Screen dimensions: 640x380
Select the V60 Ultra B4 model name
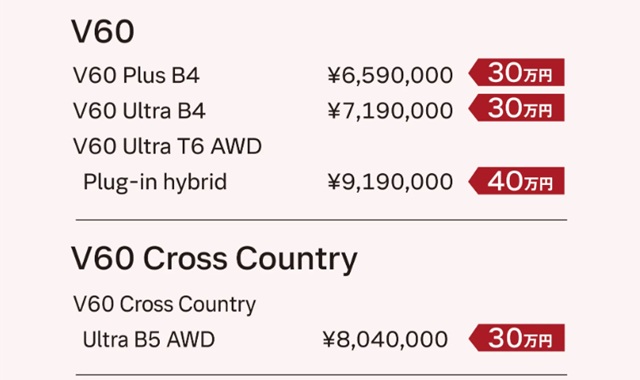point(139,111)
